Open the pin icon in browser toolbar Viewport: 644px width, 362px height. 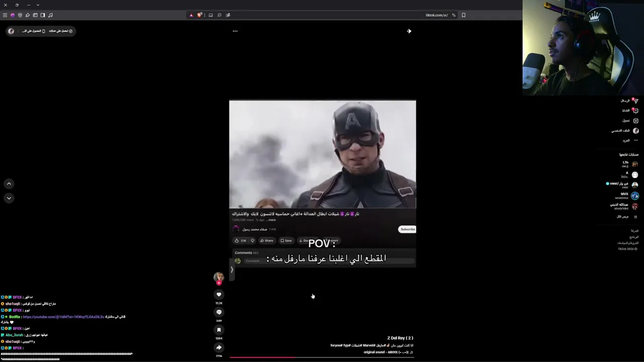(28, 15)
